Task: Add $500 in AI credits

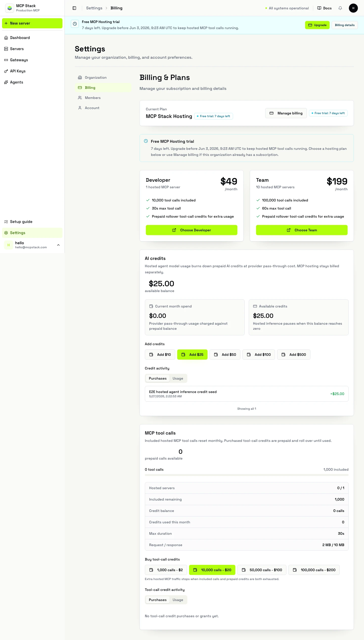Action: [x=294, y=355]
